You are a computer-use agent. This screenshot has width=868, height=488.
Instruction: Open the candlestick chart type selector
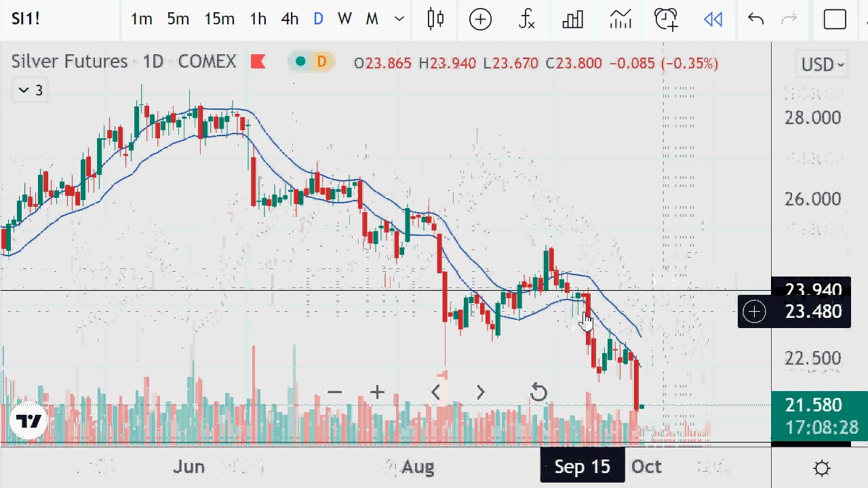pyautogui.click(x=435, y=19)
